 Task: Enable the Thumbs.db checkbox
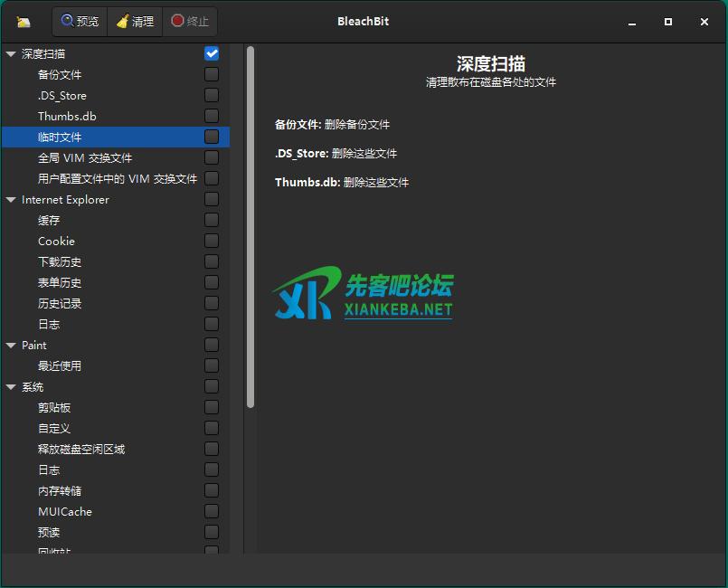(x=212, y=117)
